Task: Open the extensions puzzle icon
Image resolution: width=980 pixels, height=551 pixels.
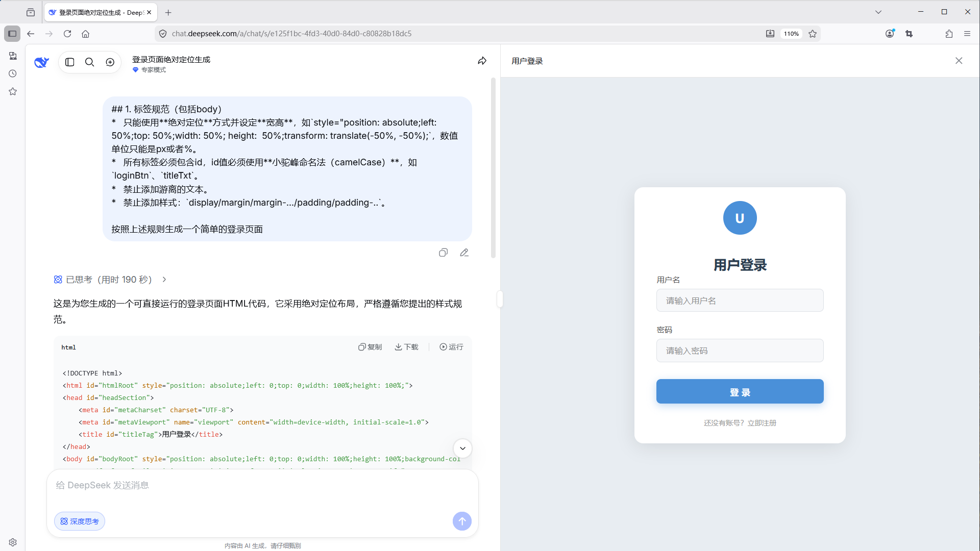Action: [x=949, y=34]
